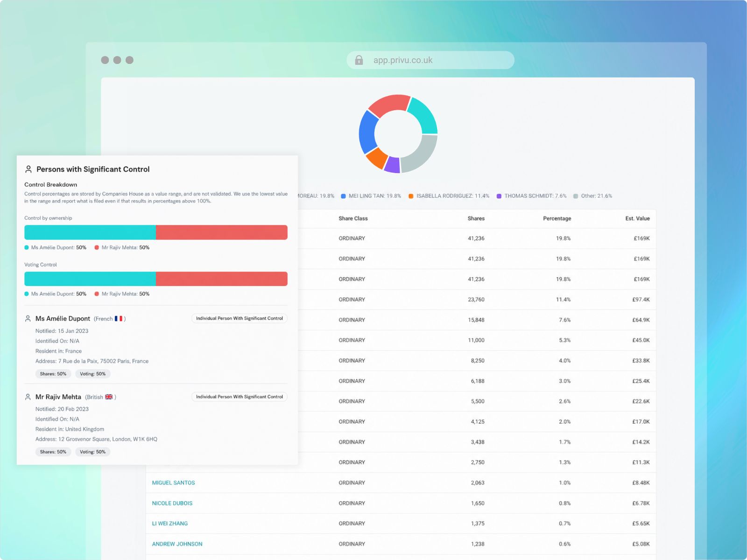The width and height of the screenshot is (747, 560).
Task: Click the first grey window control dot
Action: point(105,60)
